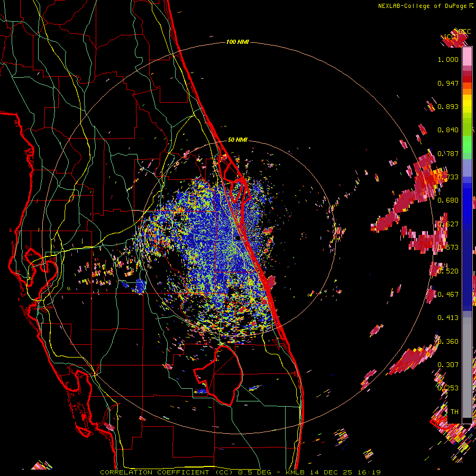Click the [CC] legend header label
Image resolution: width=476 pixels, height=476 pixels.
[452, 36]
